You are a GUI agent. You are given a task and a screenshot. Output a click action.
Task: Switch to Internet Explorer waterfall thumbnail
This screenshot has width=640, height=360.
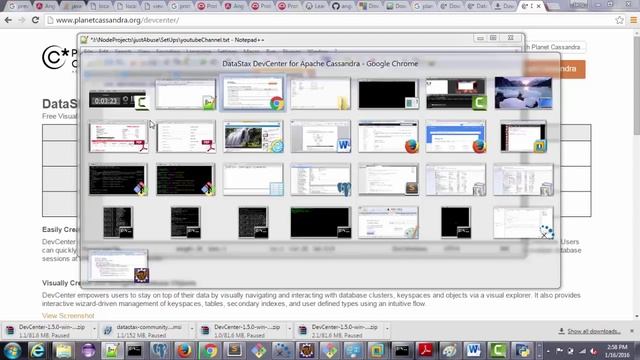tap(253, 137)
